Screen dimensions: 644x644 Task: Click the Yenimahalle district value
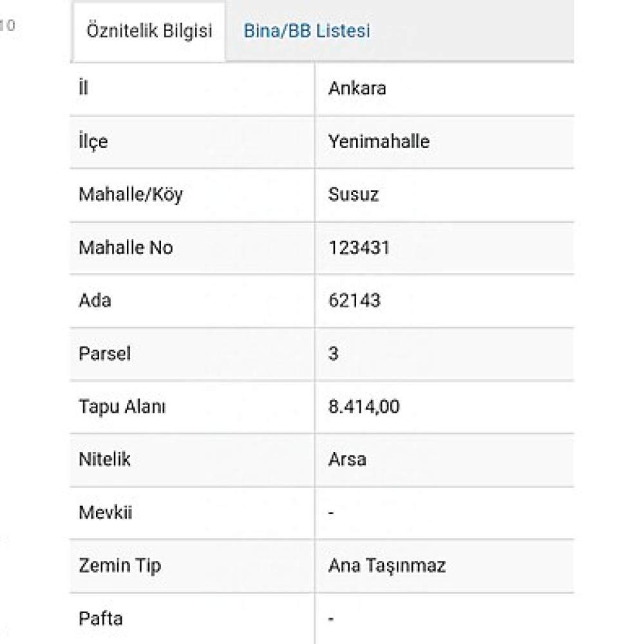pyautogui.click(x=379, y=142)
